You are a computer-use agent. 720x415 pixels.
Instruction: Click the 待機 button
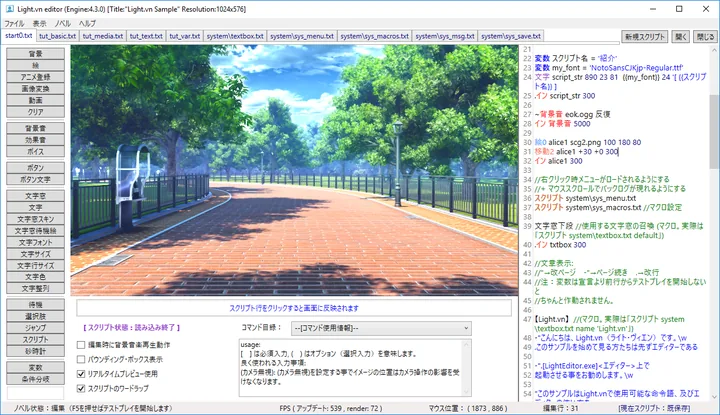pos(35,305)
